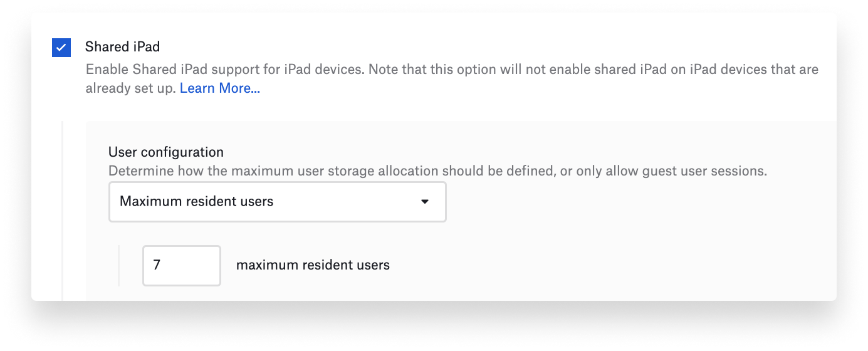Click the 'Enable Shared iPad support' sentence

pos(225,69)
